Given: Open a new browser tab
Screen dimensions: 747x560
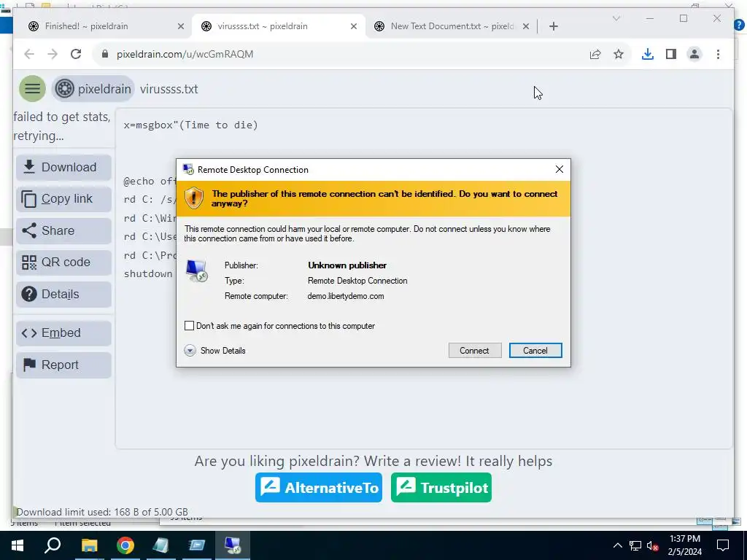Looking at the screenshot, I should point(553,26).
